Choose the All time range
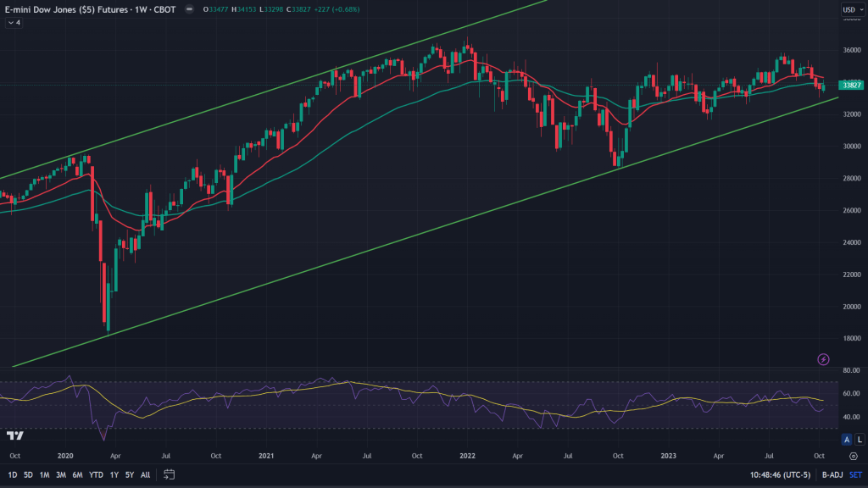Screen dimensions: 868x488 (x=146, y=474)
